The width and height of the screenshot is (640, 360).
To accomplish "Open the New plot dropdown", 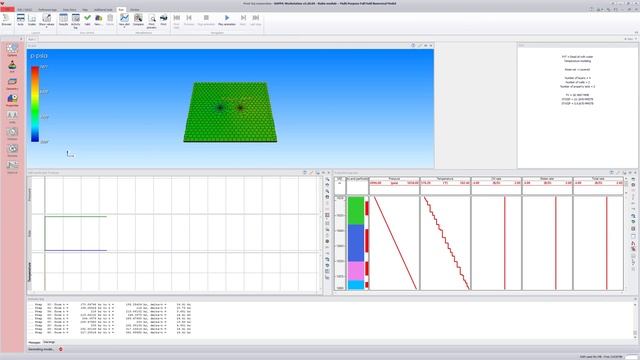I will [124, 21].
